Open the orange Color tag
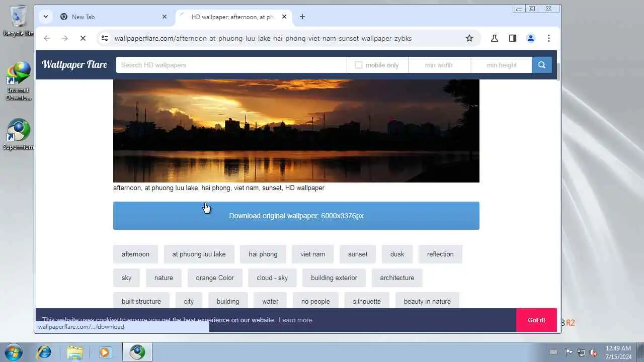644x362 pixels. click(215, 278)
